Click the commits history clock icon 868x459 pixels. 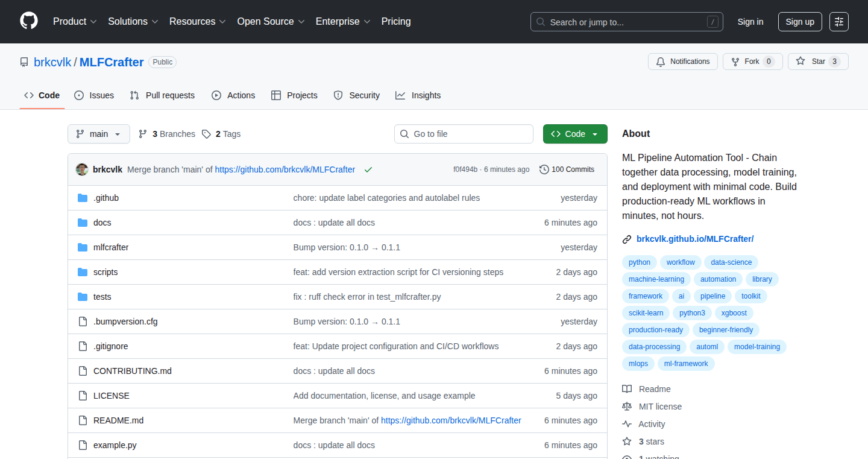544,169
